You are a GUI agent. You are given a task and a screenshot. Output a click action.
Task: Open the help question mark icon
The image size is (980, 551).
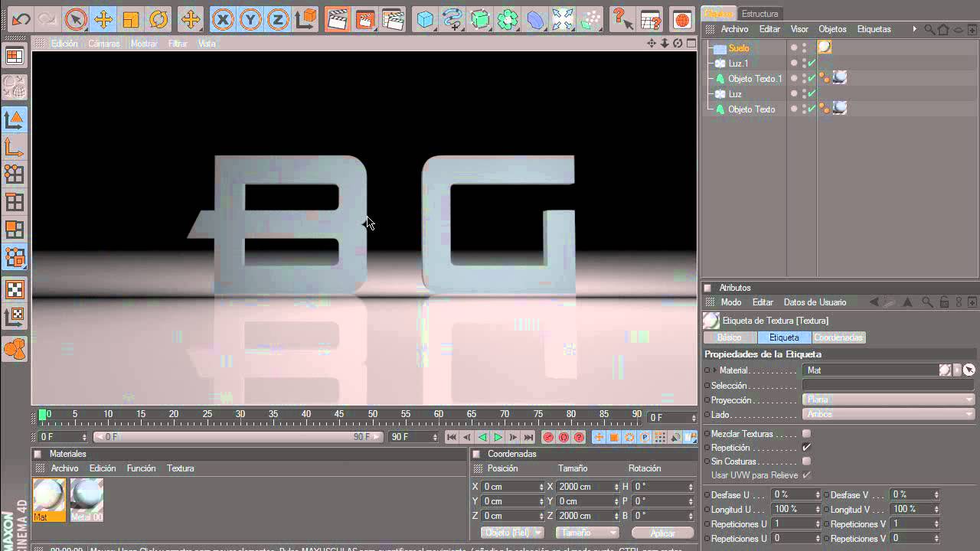click(622, 19)
